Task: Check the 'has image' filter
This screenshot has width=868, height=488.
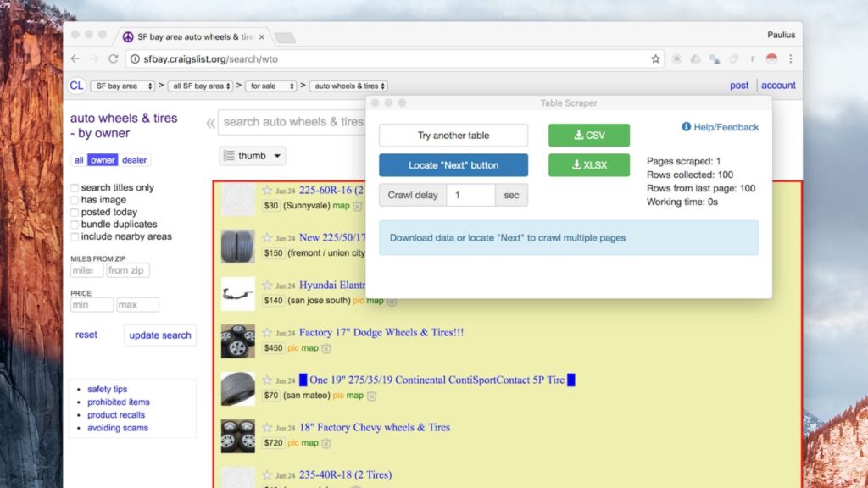Action: tap(74, 200)
